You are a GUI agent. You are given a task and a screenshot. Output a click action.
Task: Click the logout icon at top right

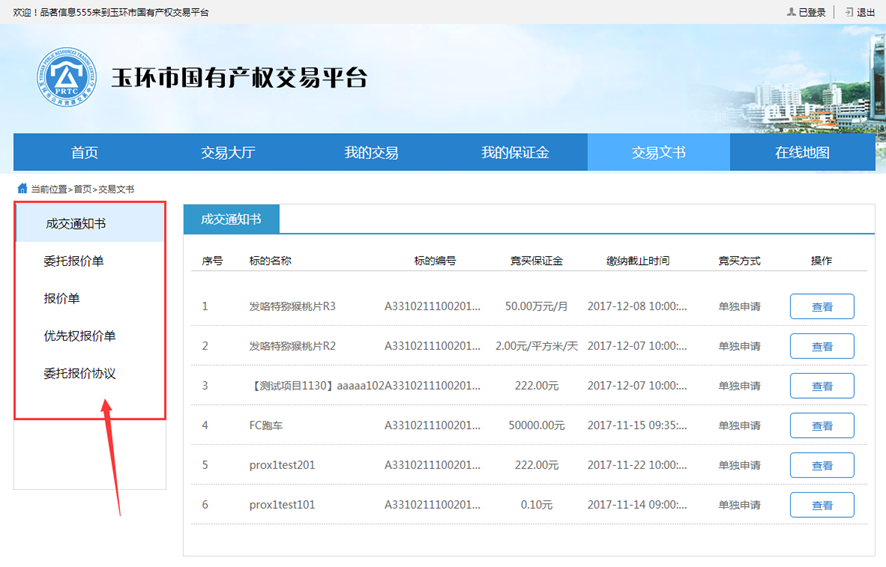click(x=849, y=12)
